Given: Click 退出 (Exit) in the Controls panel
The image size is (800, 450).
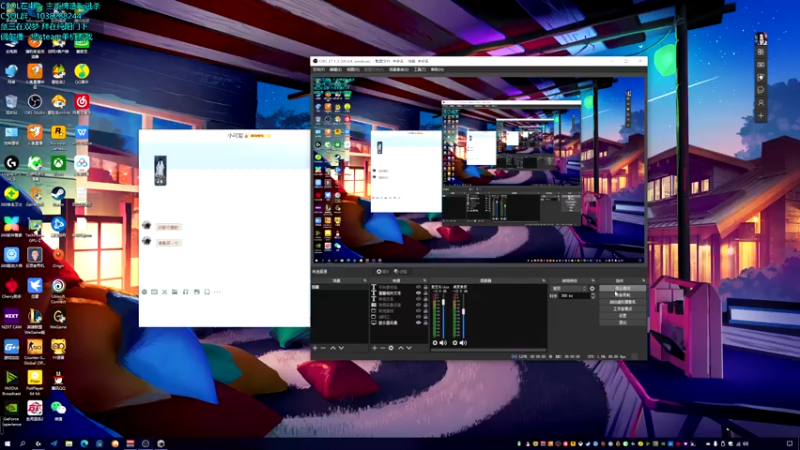Looking at the screenshot, I should tap(622, 322).
